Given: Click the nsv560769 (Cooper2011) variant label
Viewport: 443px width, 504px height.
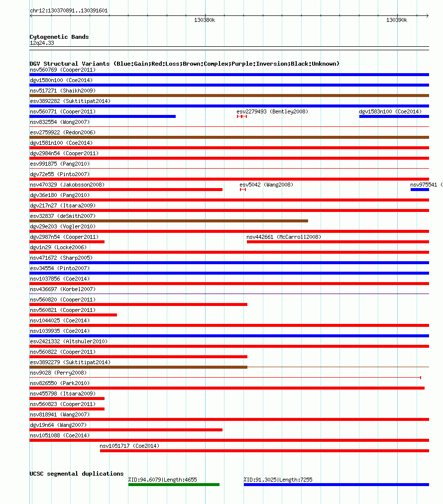Looking at the screenshot, I should pyautogui.click(x=63, y=70).
